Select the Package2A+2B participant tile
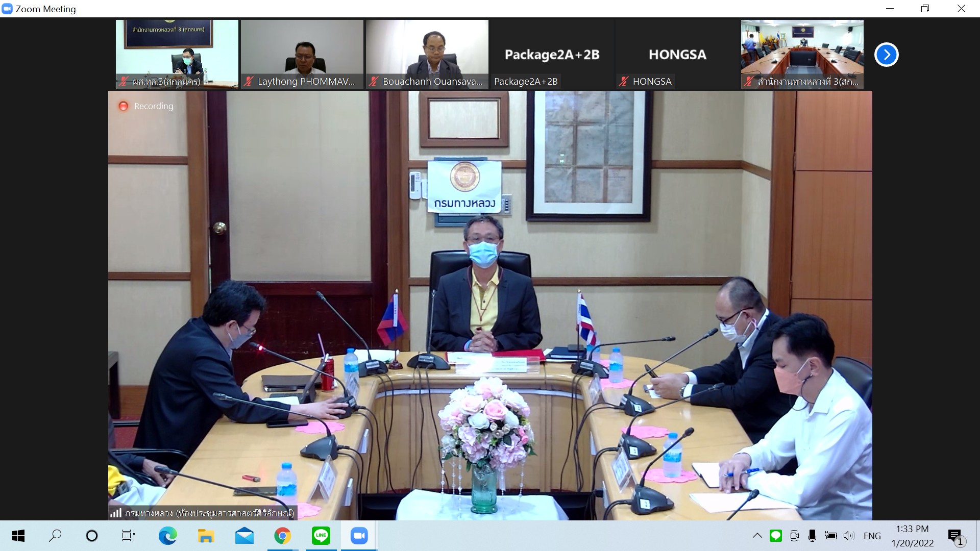 click(x=552, y=55)
